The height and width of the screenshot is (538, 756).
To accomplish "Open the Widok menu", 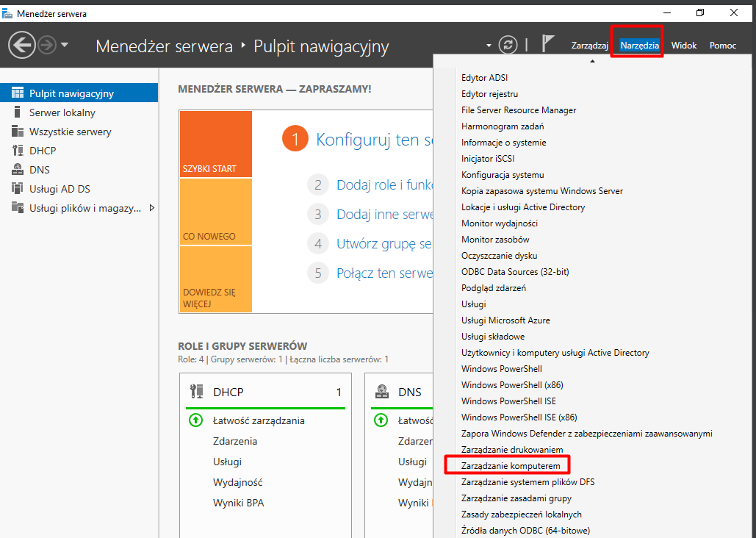I will pos(683,46).
